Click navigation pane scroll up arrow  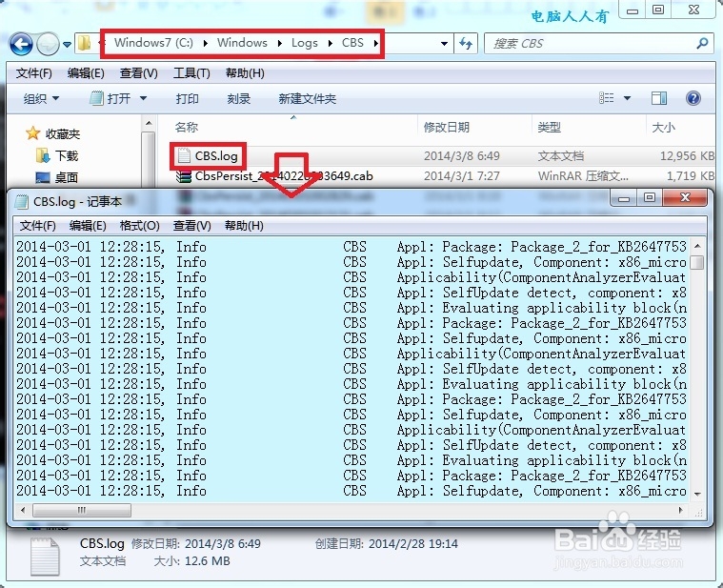(x=149, y=123)
